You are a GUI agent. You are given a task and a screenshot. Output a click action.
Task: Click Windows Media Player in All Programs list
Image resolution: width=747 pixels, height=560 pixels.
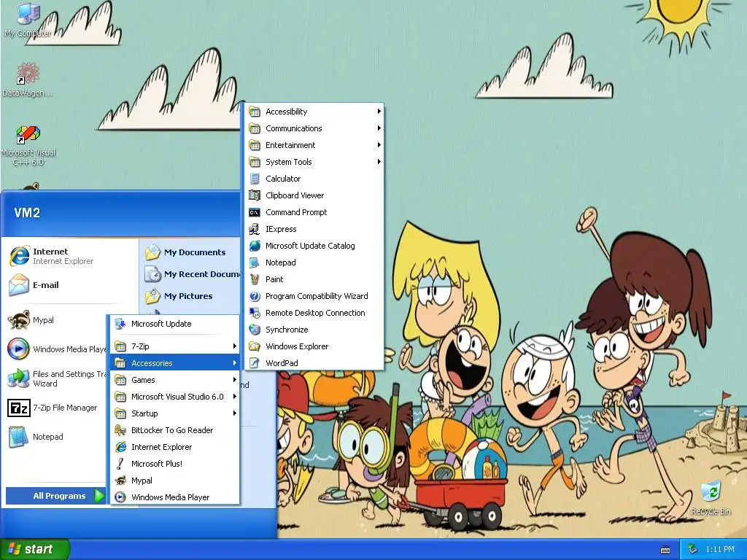coord(175,497)
